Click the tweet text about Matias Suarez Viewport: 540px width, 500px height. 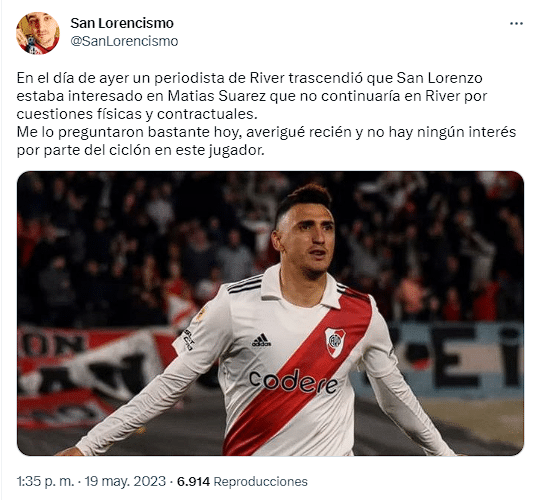[266, 114]
